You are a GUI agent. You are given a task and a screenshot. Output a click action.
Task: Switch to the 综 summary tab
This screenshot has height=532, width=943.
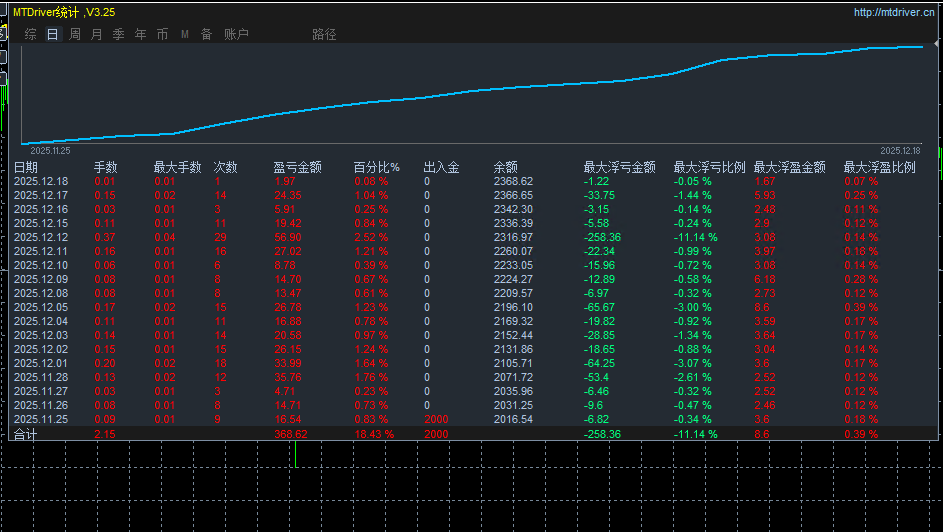click(x=31, y=34)
